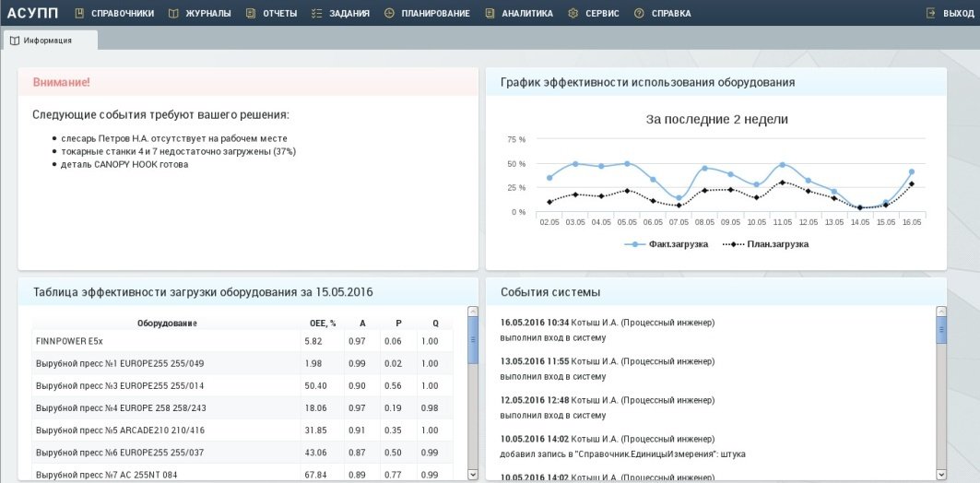Image resolution: width=980 pixels, height=483 pixels.
Task: Click scroll-up arrow of equipment table
Action: (473, 312)
